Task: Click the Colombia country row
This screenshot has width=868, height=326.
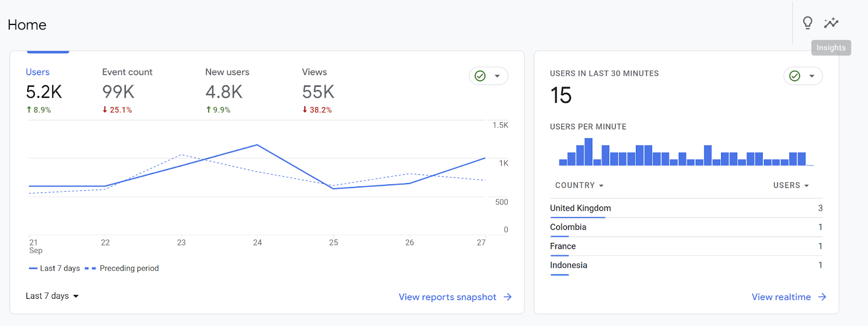Action: coord(686,227)
